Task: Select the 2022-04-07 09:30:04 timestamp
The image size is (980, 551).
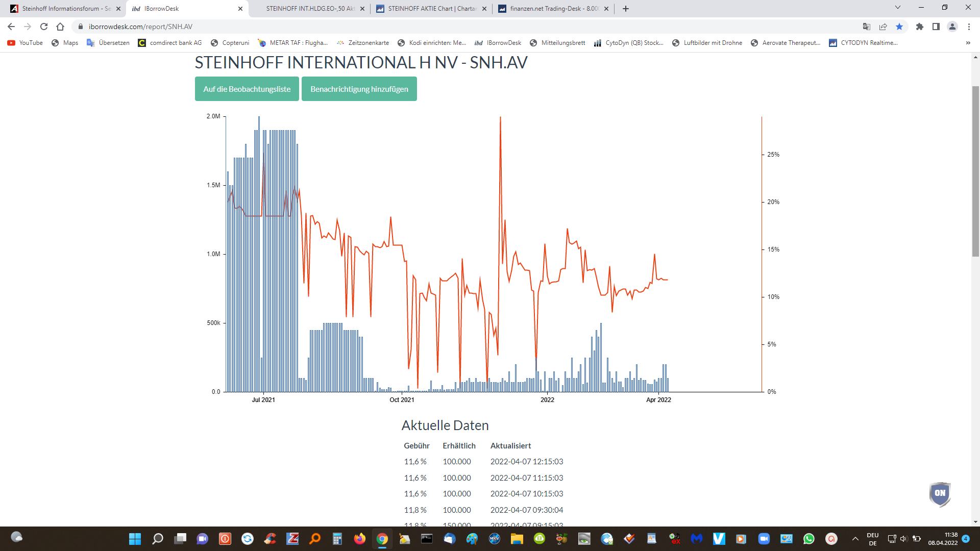Action: click(x=527, y=510)
